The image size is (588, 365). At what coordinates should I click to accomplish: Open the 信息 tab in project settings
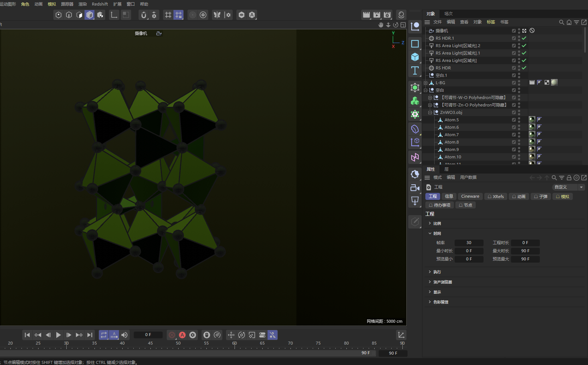(x=449, y=197)
